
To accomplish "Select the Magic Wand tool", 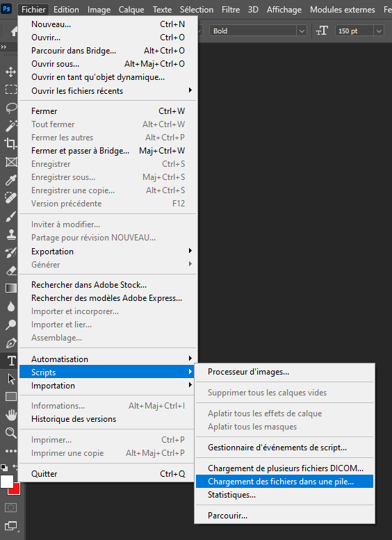I will [x=10, y=126].
